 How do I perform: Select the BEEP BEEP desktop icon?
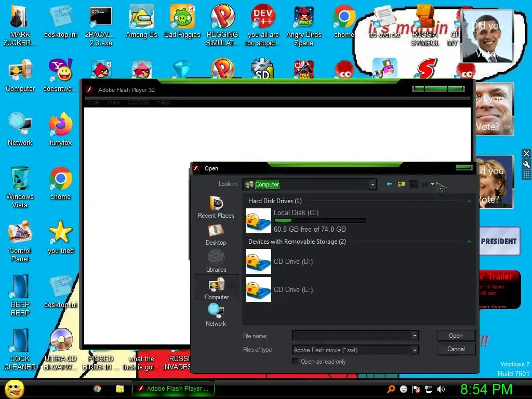(20, 295)
